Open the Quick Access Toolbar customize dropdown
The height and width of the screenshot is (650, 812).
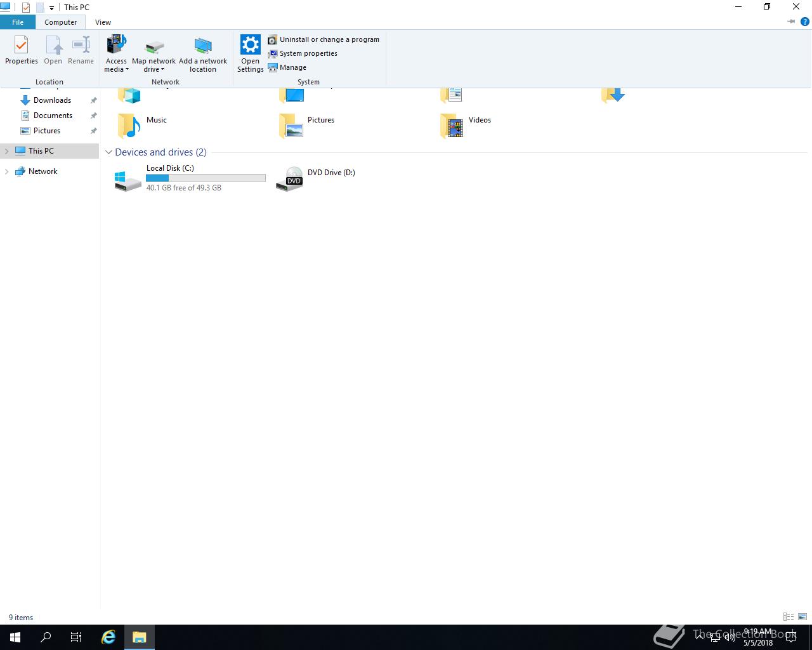coord(51,8)
